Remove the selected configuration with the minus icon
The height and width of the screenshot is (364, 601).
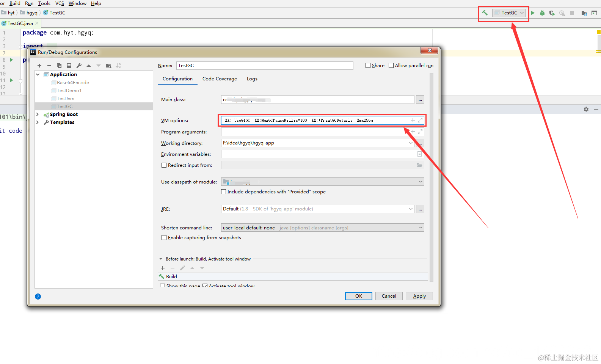coord(49,66)
